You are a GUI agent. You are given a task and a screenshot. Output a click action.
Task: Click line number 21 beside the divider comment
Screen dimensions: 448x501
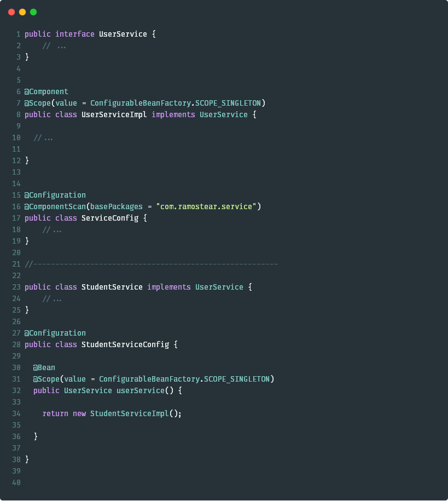pyautogui.click(x=16, y=264)
